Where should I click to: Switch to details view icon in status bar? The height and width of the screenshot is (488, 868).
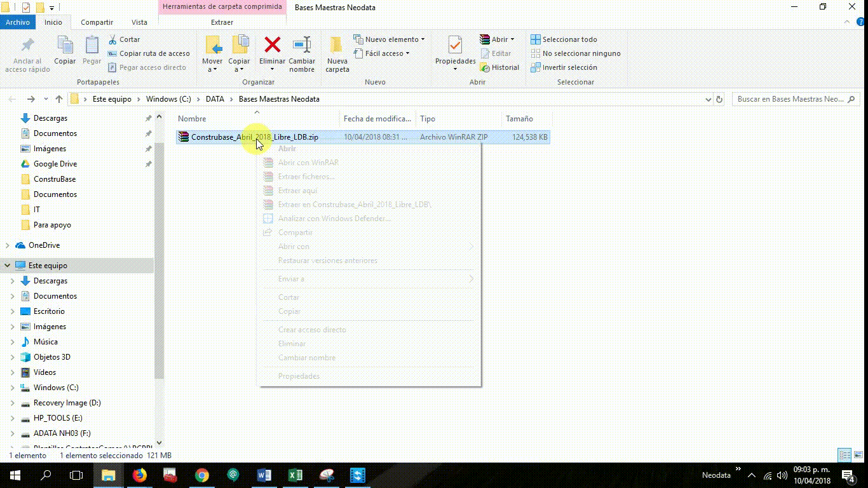844,455
